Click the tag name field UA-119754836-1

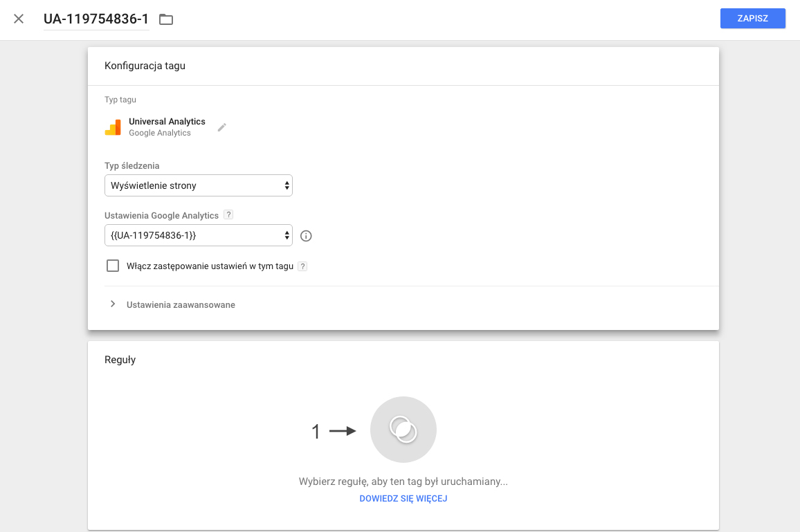coord(96,19)
